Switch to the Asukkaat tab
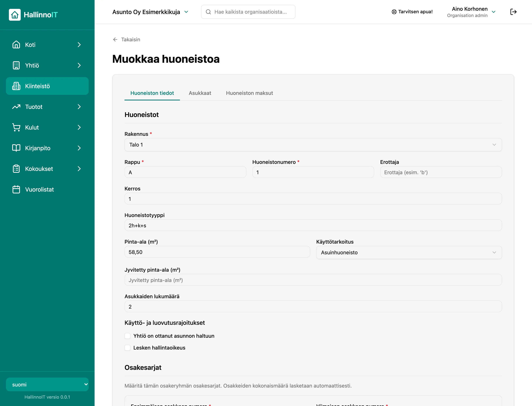Screen dimensions: 532x406 click(200, 93)
